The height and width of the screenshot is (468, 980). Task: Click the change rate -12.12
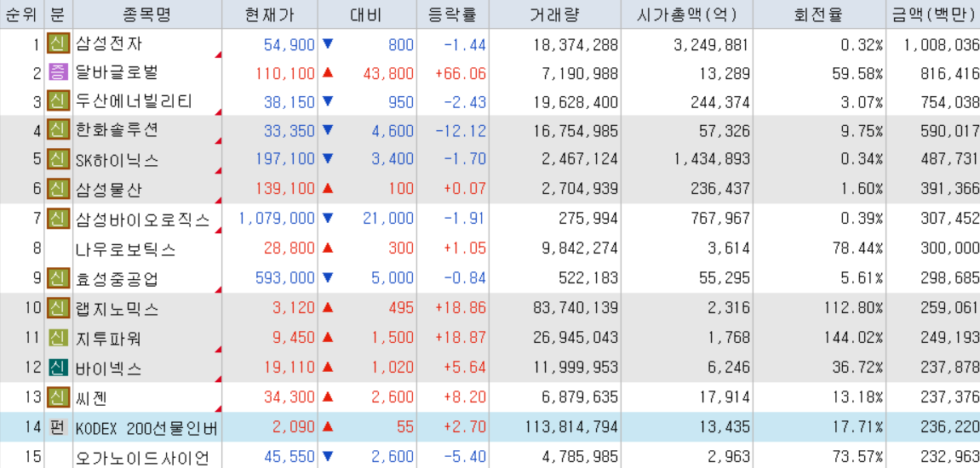point(461,130)
